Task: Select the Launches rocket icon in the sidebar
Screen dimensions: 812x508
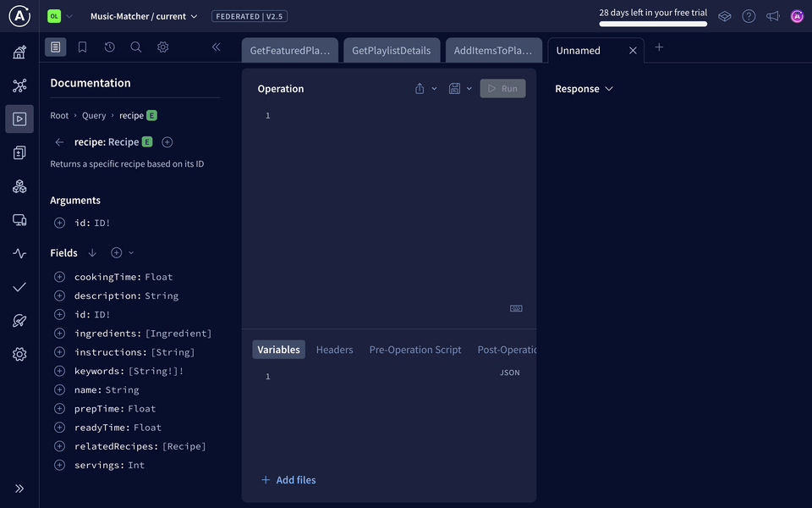Action: pyautogui.click(x=19, y=320)
